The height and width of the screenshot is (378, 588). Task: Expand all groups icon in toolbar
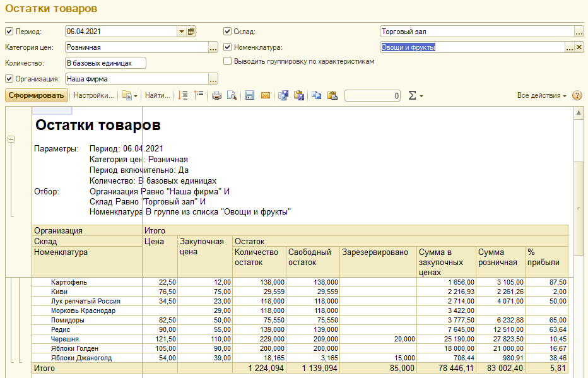[x=183, y=95]
